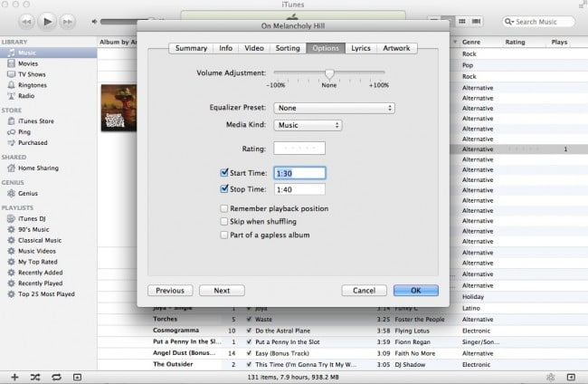Set a rating in the Rating field
The width and height of the screenshot is (588, 384).
click(299, 149)
